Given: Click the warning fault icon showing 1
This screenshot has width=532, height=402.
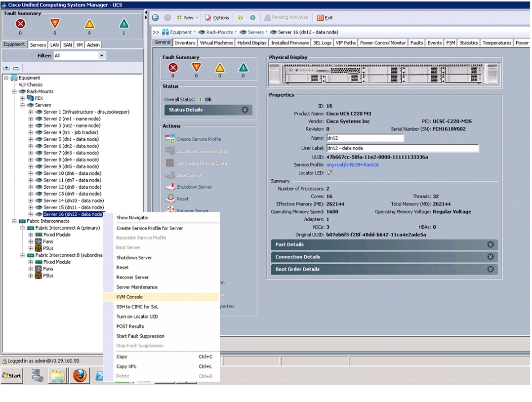Looking at the screenshot, I should point(124,24).
